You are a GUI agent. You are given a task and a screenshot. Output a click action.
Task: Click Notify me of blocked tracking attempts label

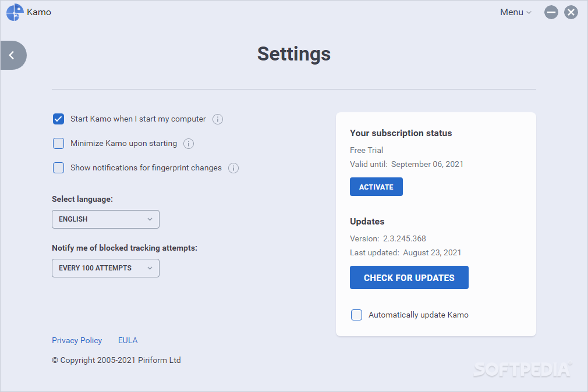click(125, 248)
